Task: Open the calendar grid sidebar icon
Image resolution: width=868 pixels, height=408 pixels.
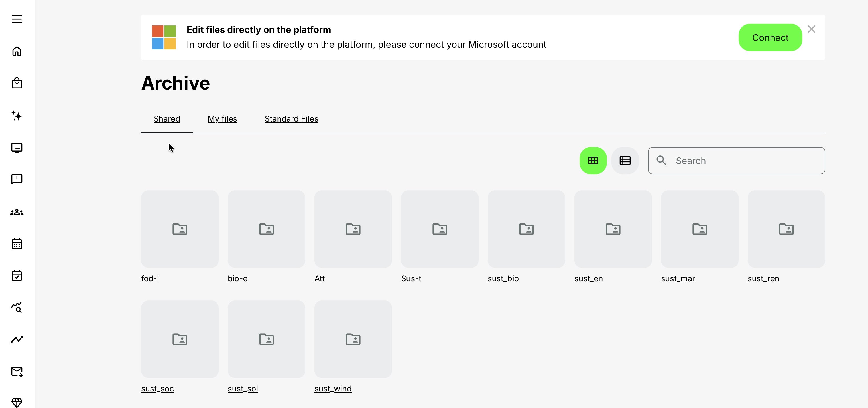Action: [x=17, y=243]
